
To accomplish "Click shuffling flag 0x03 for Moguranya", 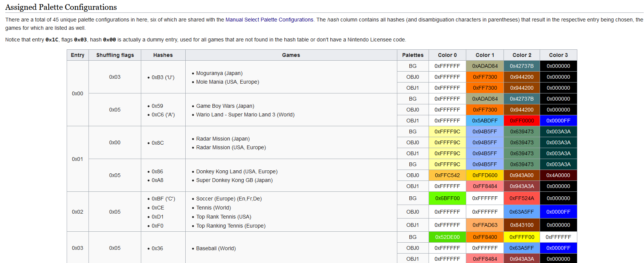I will [115, 77].
